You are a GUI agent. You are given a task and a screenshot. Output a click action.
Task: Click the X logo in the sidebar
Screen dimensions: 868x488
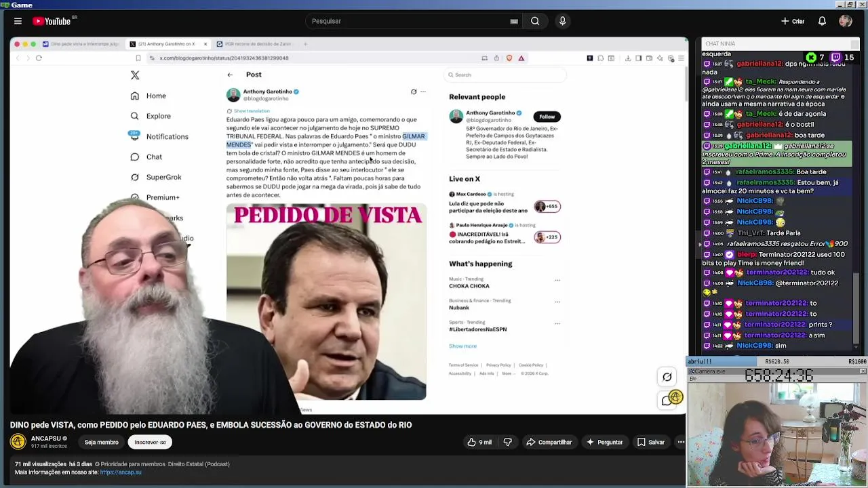point(135,75)
